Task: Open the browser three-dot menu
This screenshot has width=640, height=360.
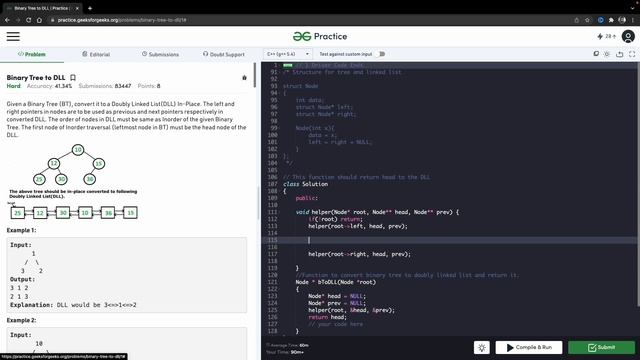Action: click(x=633, y=20)
